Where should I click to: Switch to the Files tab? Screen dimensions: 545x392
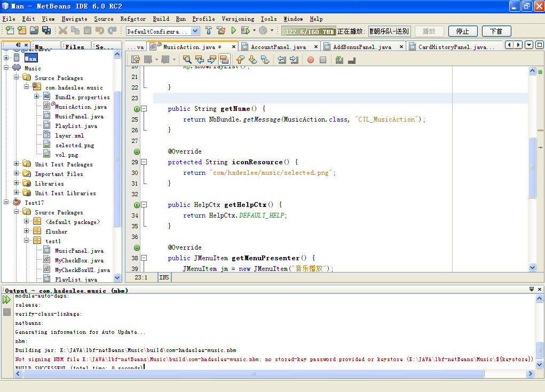click(x=75, y=46)
